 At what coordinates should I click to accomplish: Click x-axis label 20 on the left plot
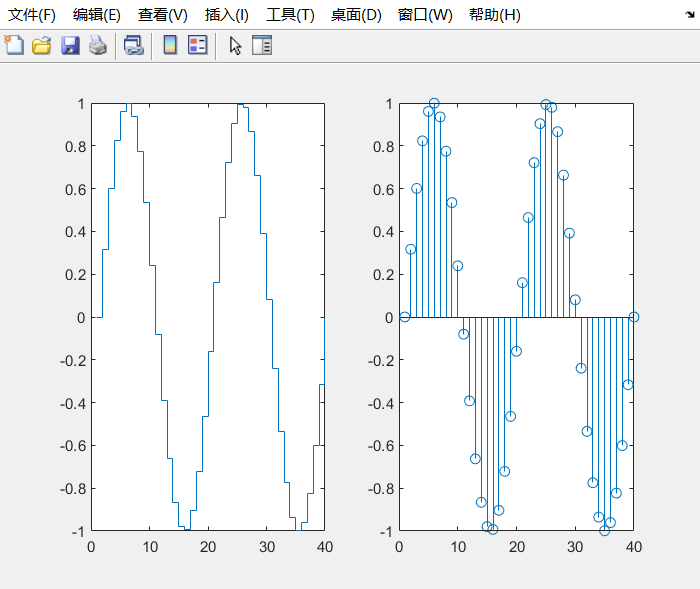pyautogui.click(x=208, y=547)
